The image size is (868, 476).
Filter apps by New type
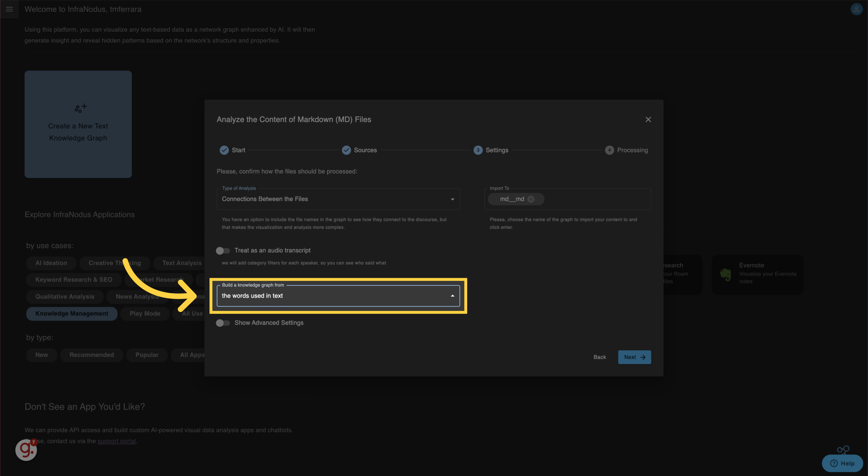(41, 355)
